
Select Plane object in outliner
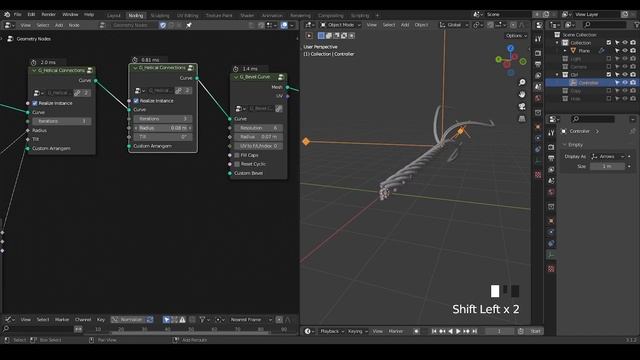pyautogui.click(x=584, y=51)
